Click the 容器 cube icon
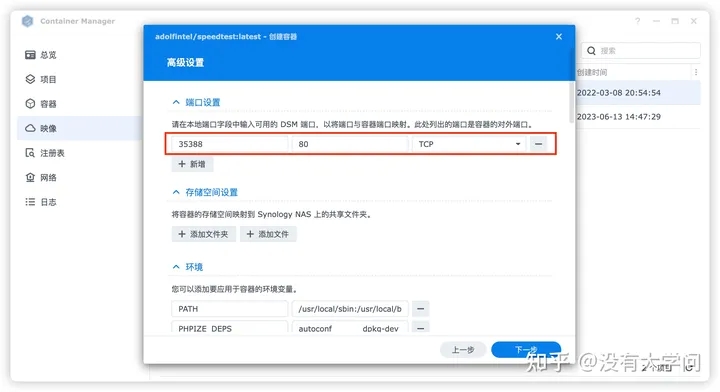 pos(30,104)
